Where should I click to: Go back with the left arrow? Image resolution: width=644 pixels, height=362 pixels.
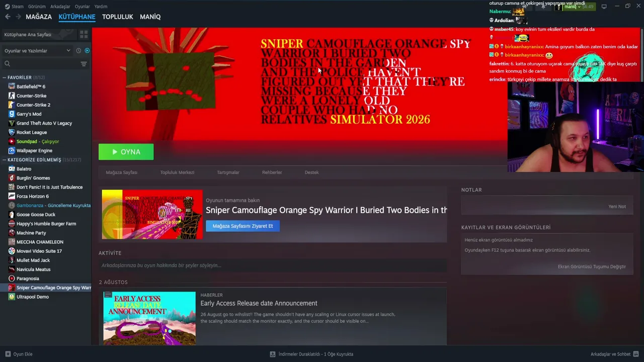pyautogui.click(x=8, y=17)
